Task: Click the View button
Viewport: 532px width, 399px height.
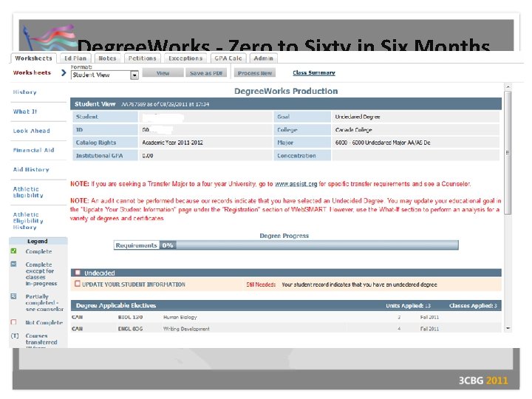Action: pos(163,73)
